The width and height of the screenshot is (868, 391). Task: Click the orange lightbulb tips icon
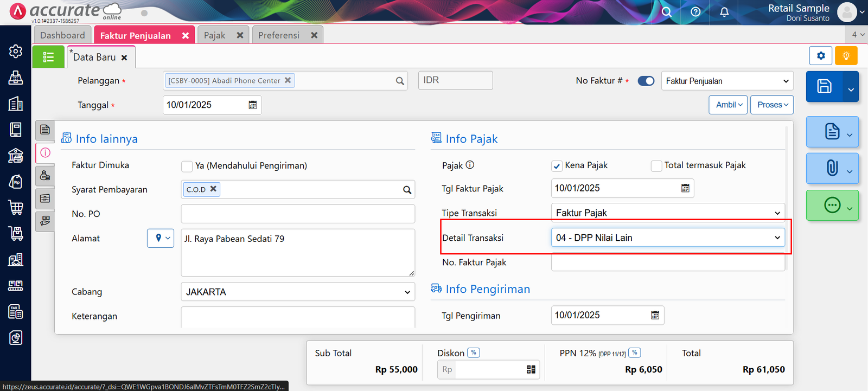(x=846, y=56)
